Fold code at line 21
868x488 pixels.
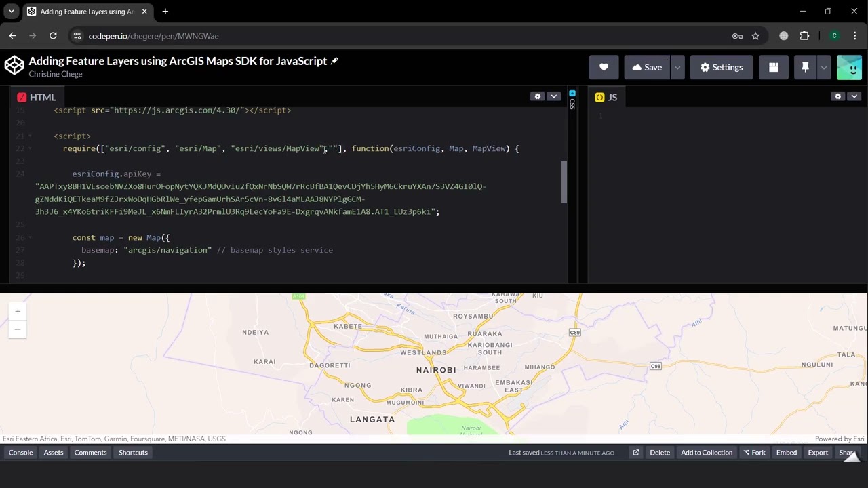pyautogui.click(x=30, y=136)
